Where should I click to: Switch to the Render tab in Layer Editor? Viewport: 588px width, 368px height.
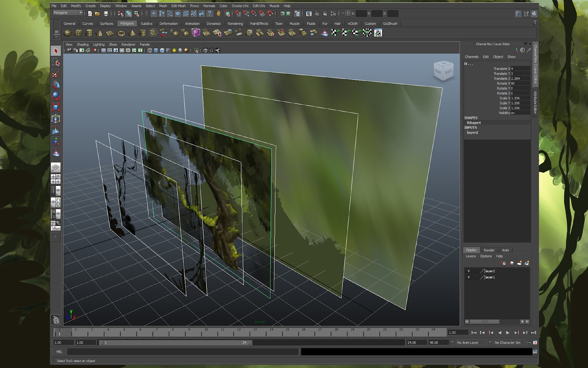[489, 250]
